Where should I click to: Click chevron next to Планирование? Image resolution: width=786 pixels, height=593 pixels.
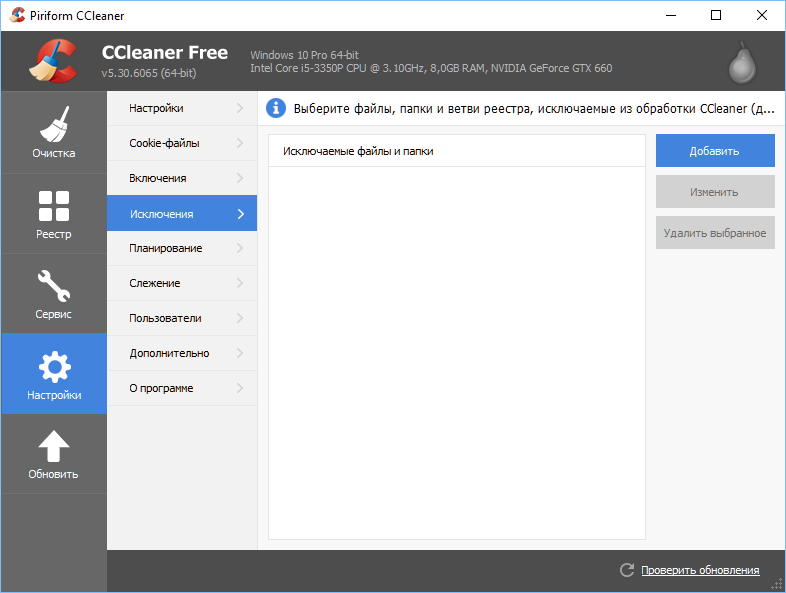pos(240,248)
